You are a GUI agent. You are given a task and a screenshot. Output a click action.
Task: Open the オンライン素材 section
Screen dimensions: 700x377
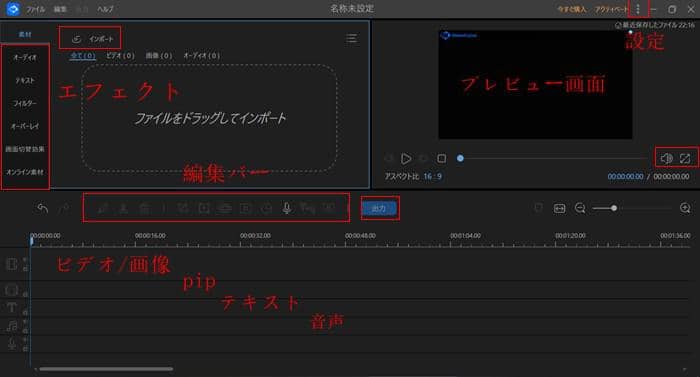(x=25, y=172)
